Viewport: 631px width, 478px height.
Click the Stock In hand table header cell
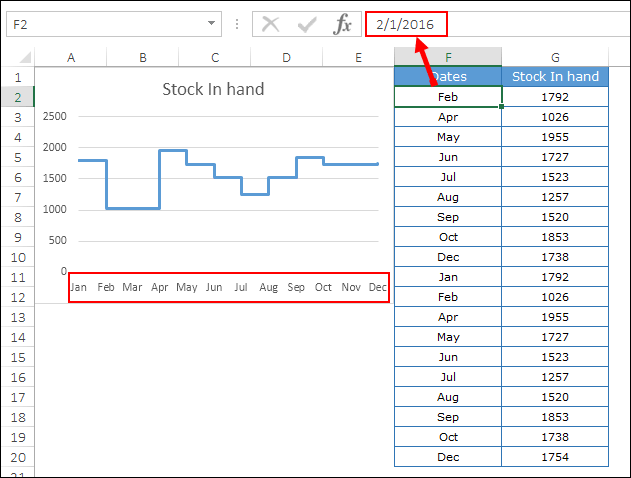[555, 76]
